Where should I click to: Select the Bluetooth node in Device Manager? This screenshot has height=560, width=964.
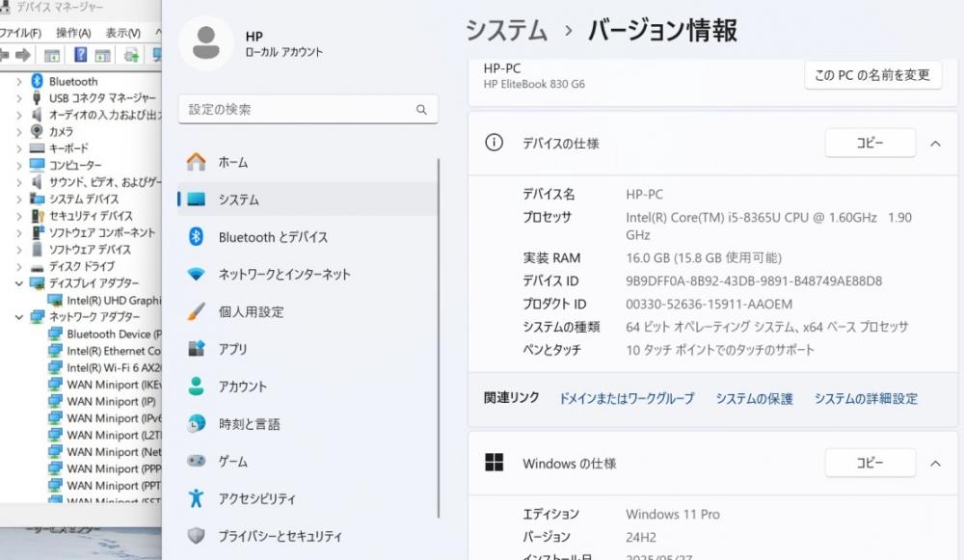coord(73,81)
